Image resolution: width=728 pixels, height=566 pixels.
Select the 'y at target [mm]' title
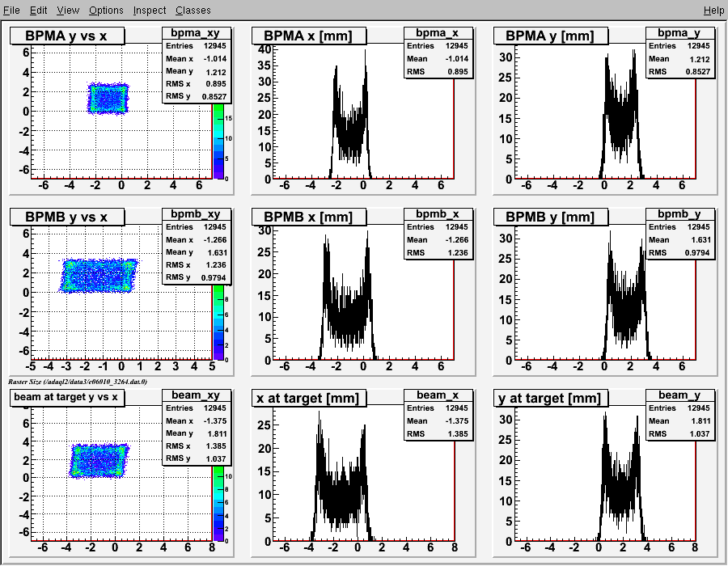click(550, 398)
